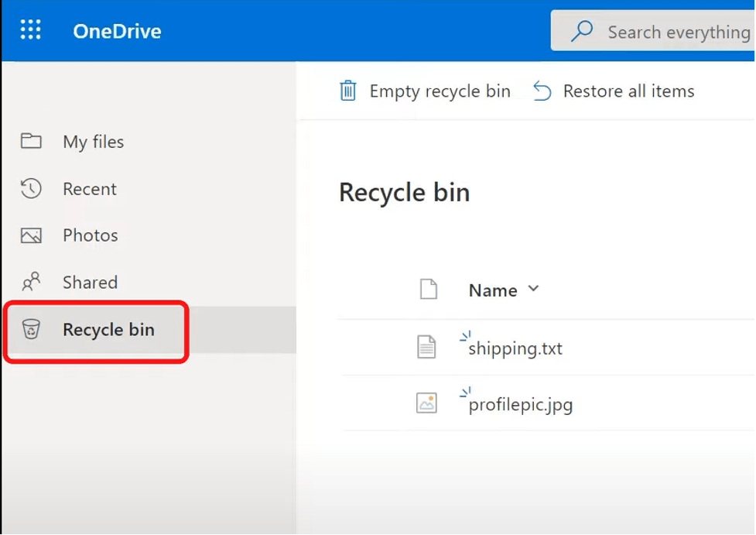Expand the Name column chevron dropdown
This screenshot has width=756, height=535.
pos(533,289)
